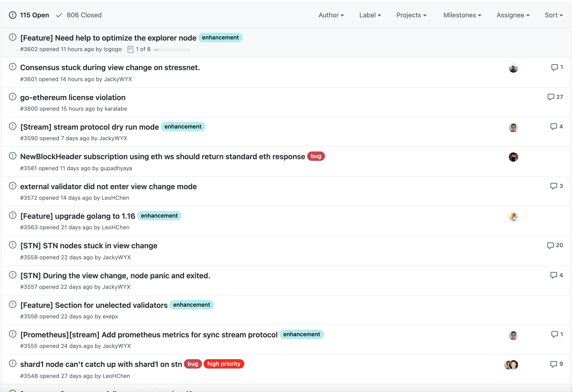Click open issue icon beside Consensus stuck issue
The width and height of the screenshot is (573, 392).
coord(13,67)
